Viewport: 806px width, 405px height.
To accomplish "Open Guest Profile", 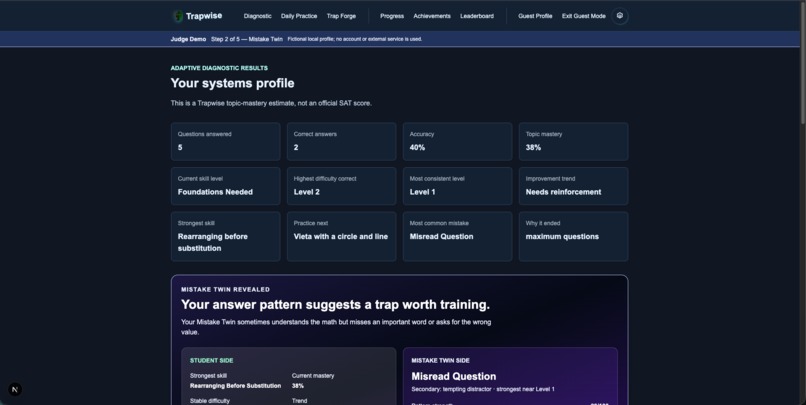I will [535, 16].
